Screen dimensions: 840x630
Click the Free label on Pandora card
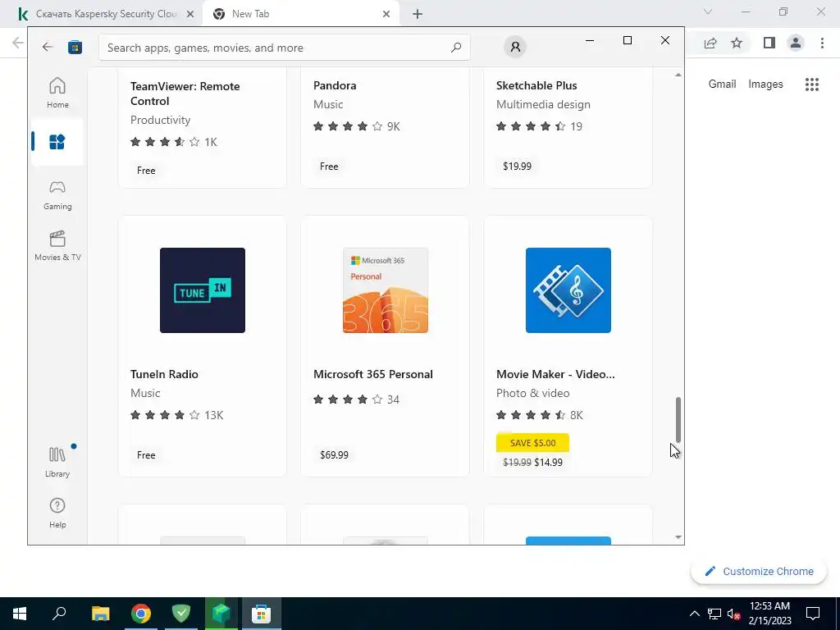pyautogui.click(x=329, y=167)
